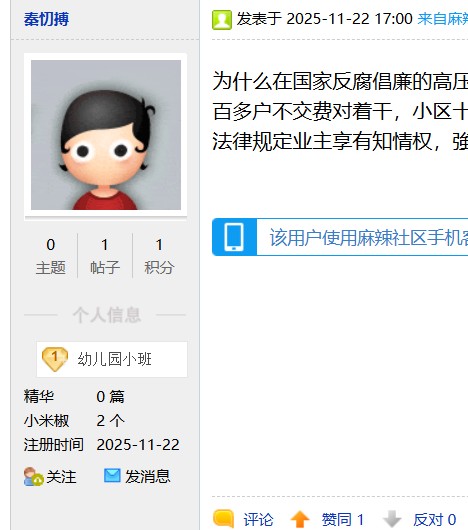
Task: Open the 秦忉搏 username profile link
Action: point(46,19)
